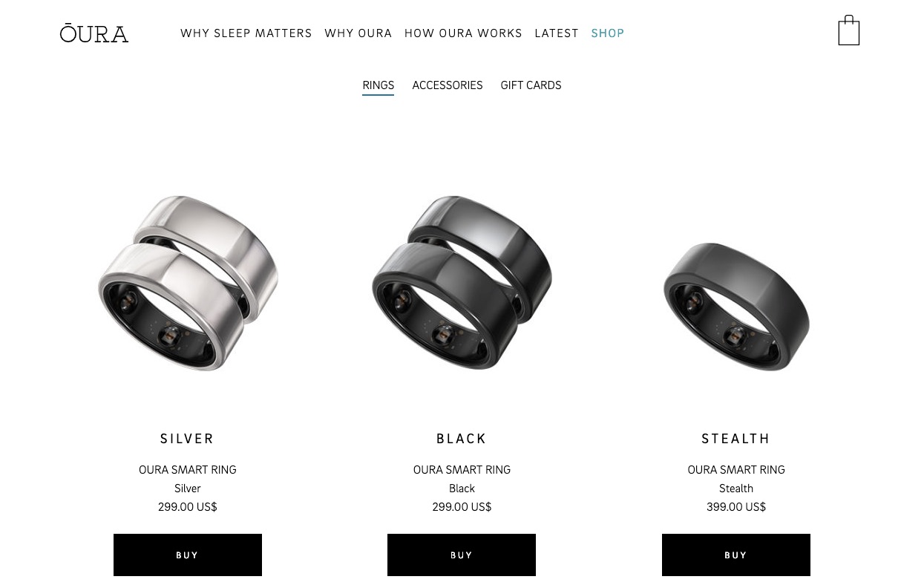View the silver ring product image
The height and width of the screenshot is (588, 924).
[x=188, y=283]
